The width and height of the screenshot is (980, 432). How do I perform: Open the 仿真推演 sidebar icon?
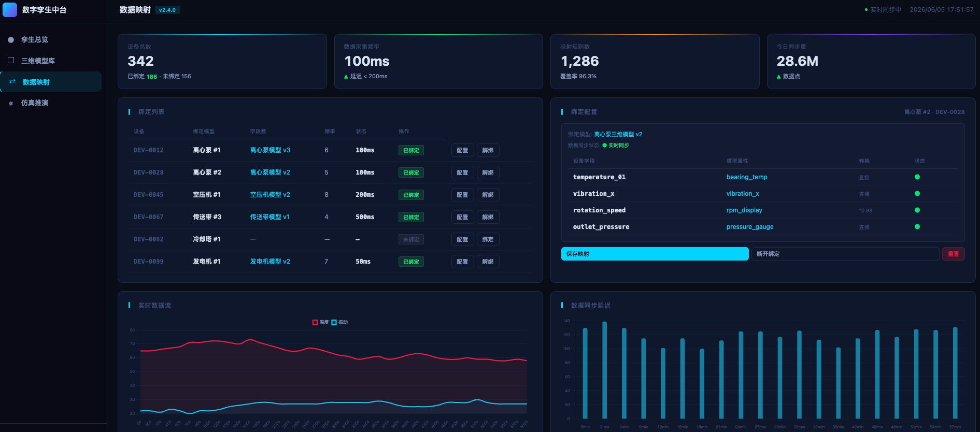11,103
